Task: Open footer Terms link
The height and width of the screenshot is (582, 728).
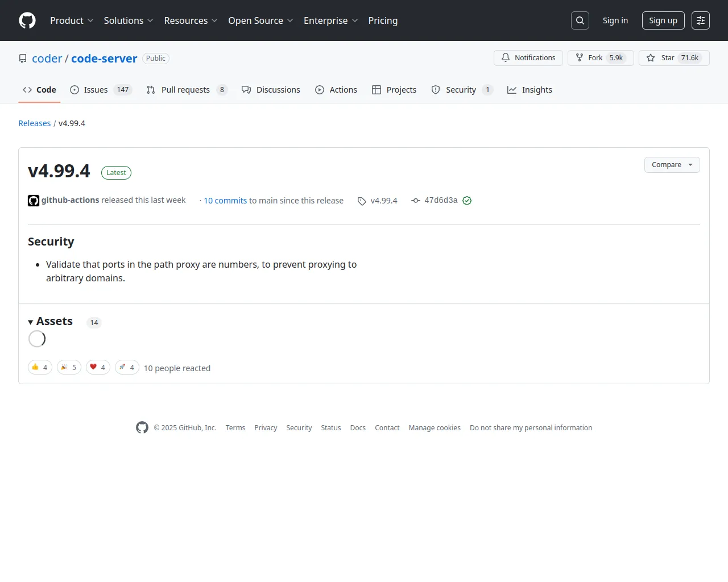Action: 235,428
